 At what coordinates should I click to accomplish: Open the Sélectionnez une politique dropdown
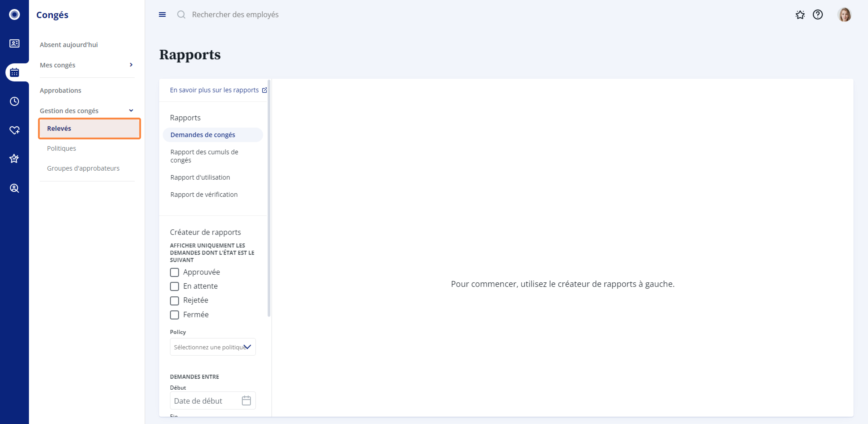coord(213,347)
